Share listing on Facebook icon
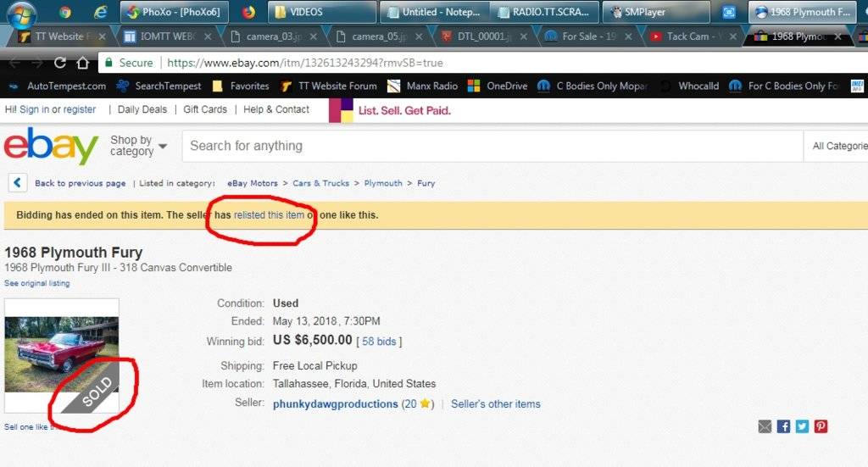Viewport: 868px width, 467px height. tap(784, 426)
